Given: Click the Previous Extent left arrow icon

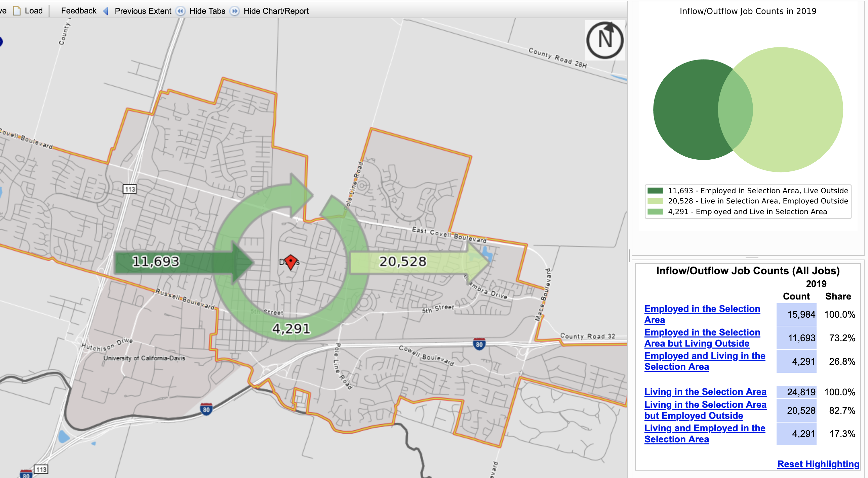Looking at the screenshot, I should coord(106,11).
